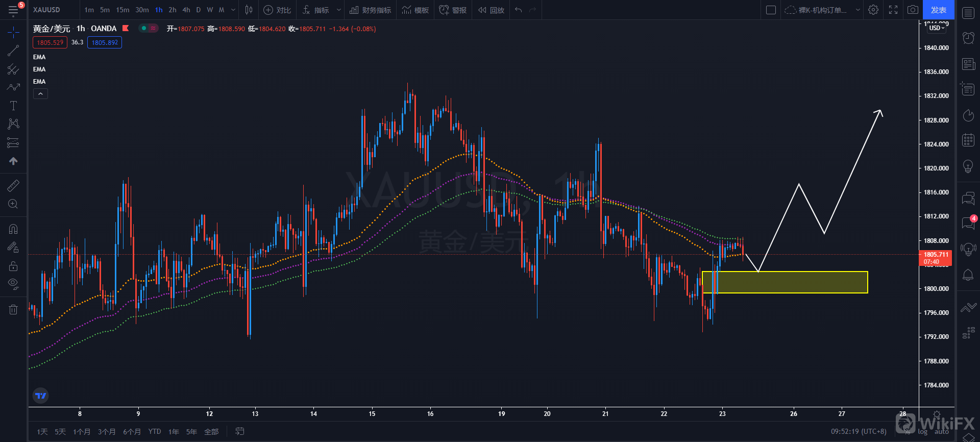Viewport: 980px width, 442px height.
Task: Open the text annotation tool
Action: 13,106
